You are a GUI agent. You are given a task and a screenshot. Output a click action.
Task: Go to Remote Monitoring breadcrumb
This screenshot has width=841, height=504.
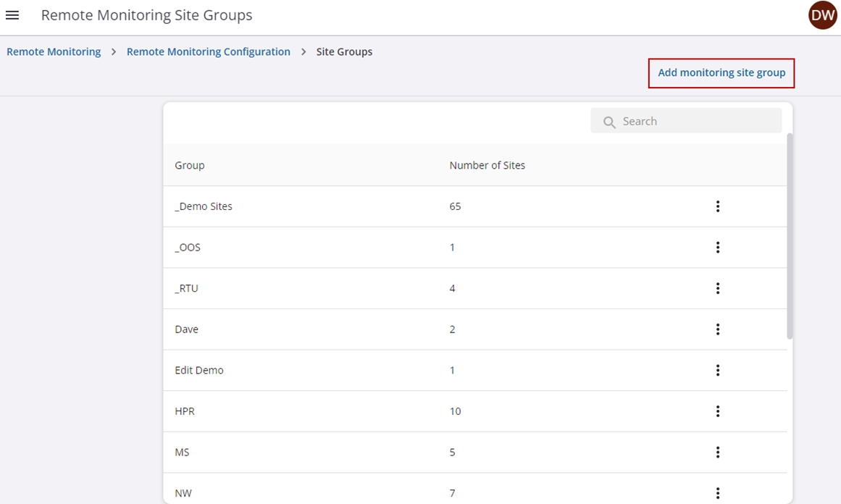click(x=54, y=52)
